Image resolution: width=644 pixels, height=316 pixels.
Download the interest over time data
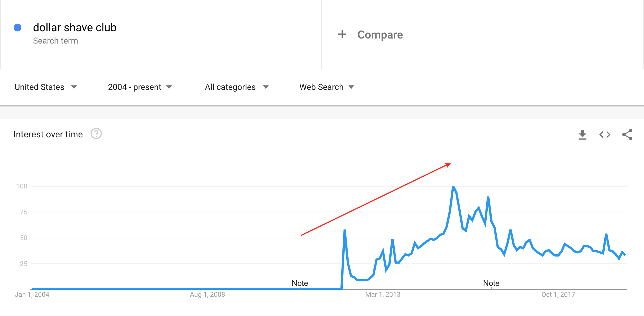[x=583, y=135]
